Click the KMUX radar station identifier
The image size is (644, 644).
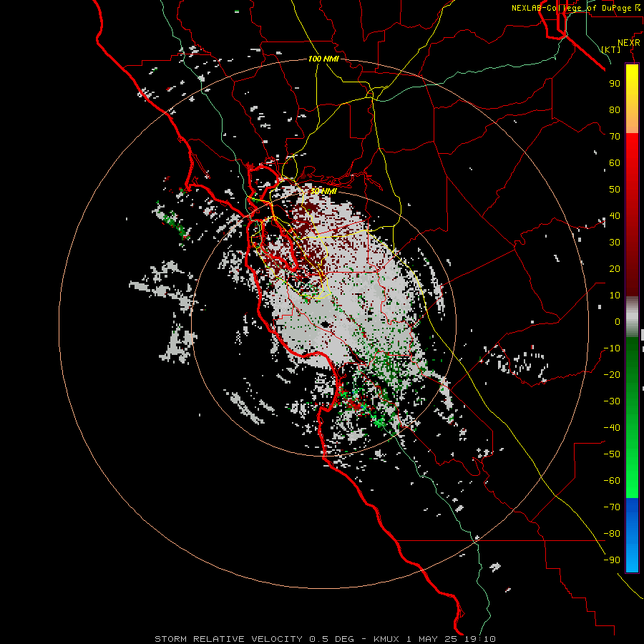[386, 639]
